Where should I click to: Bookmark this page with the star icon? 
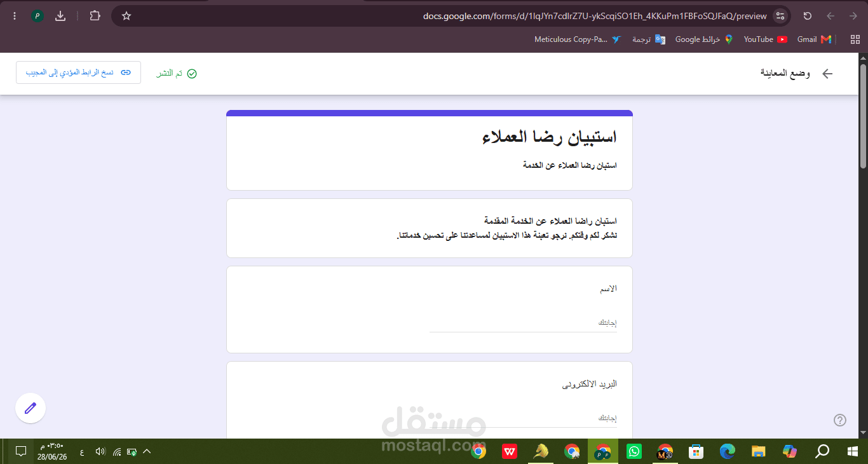(126, 16)
